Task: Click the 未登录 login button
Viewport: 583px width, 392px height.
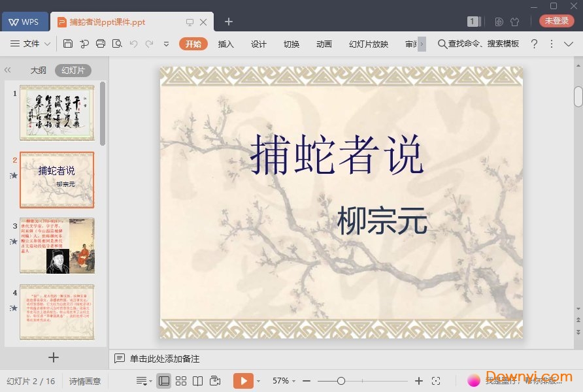Action: click(x=556, y=20)
